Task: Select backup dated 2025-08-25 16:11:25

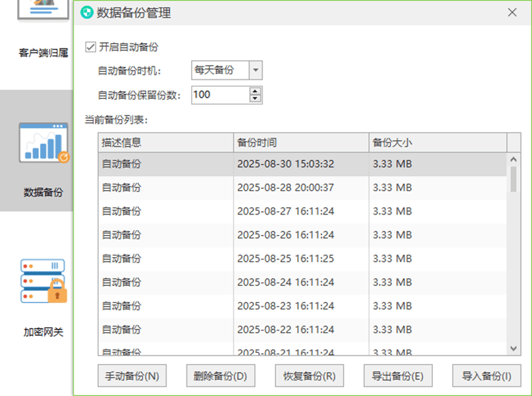Action: pyautogui.click(x=285, y=258)
